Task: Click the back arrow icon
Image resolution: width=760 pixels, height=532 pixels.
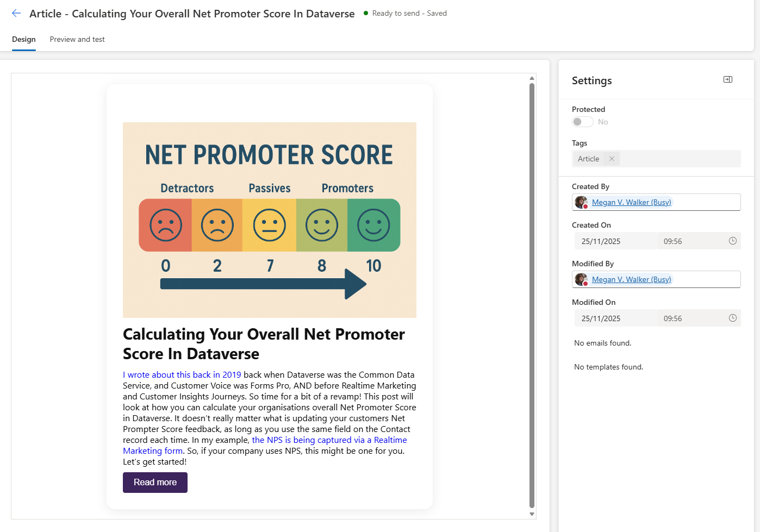Action: coord(16,14)
